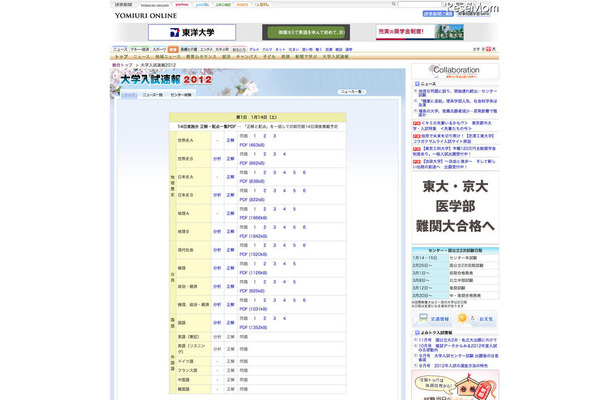The height and width of the screenshot is (400, 610).
Task: Open 正解 link for 倫理
Action: 230,268
